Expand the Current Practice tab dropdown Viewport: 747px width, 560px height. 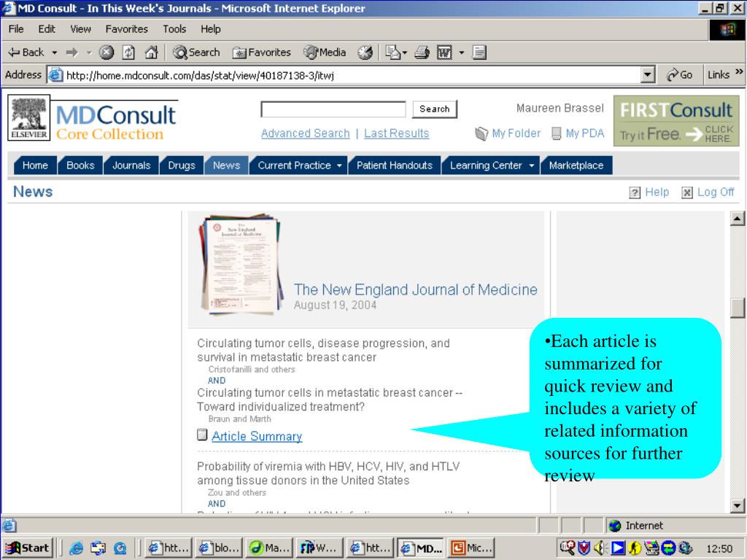[339, 166]
